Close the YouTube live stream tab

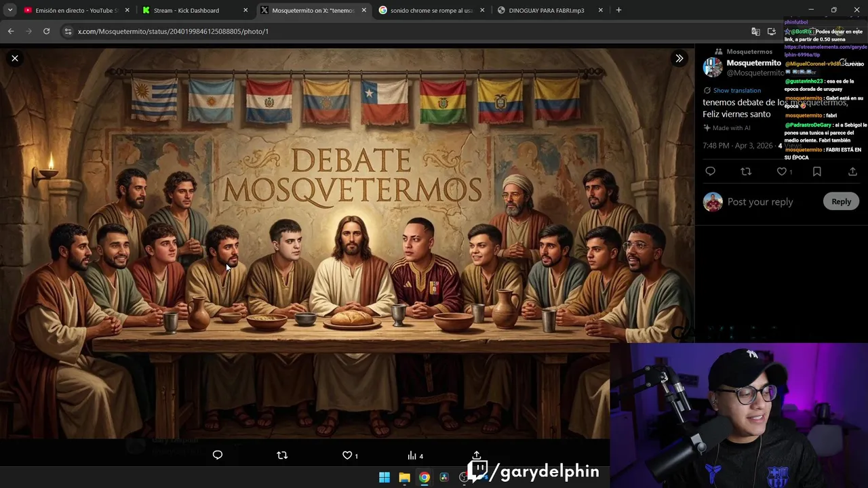(127, 10)
